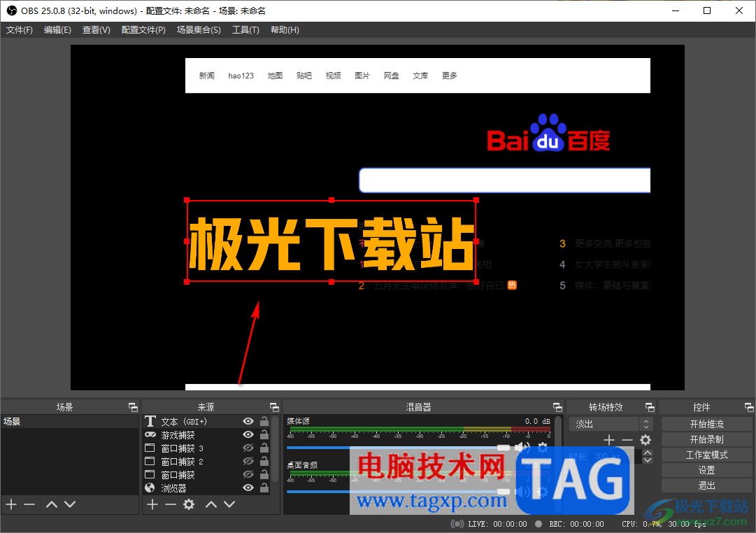Remove the transition with the minus icon
The image size is (756, 533).
(x=627, y=440)
